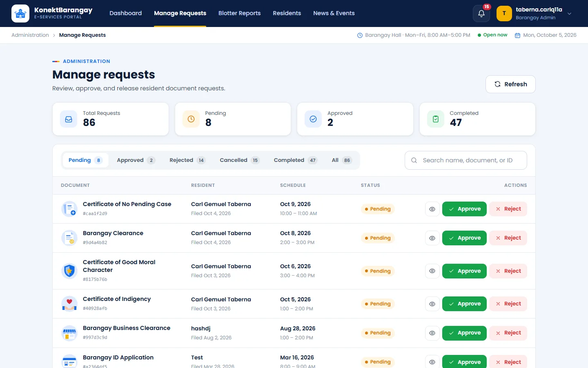View Certificate of Indigency request details
The width and height of the screenshot is (588, 368).
tap(432, 304)
